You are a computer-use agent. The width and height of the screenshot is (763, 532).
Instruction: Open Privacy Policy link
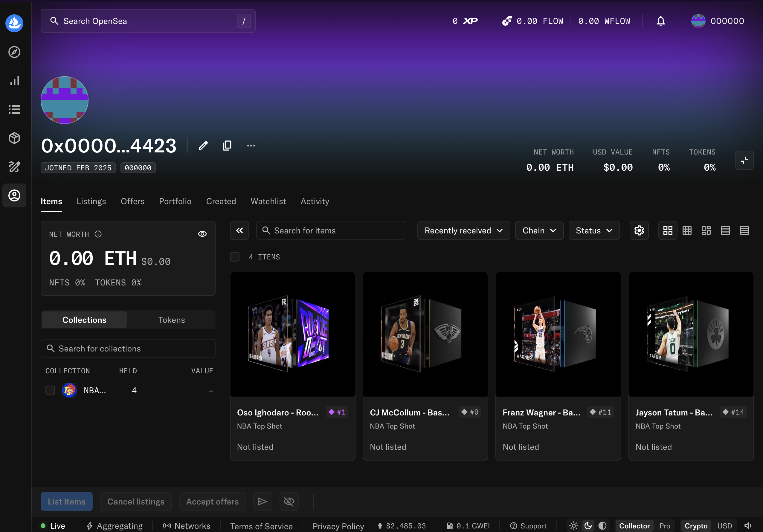tap(338, 526)
